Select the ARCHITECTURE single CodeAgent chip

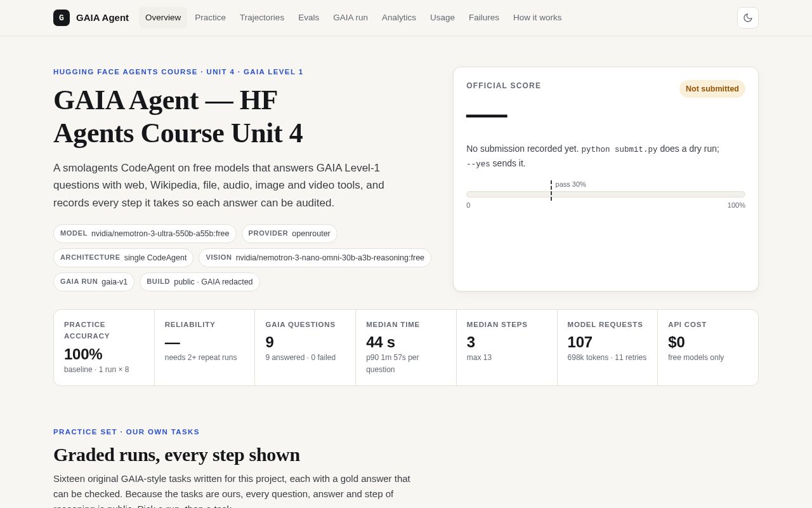[124, 258]
